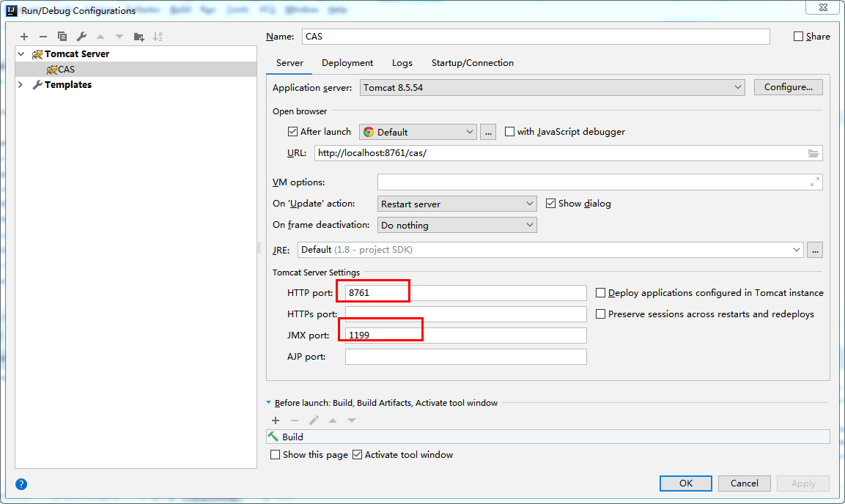Screen dimensions: 845x504
Task: Click HTTPs port field
Action: (x=465, y=314)
